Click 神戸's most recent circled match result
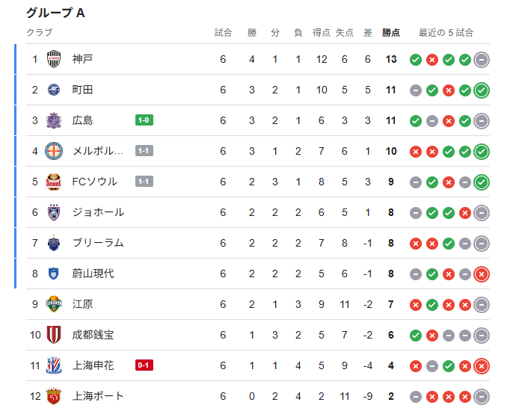Viewport: 513px width, 420px height. click(x=482, y=60)
